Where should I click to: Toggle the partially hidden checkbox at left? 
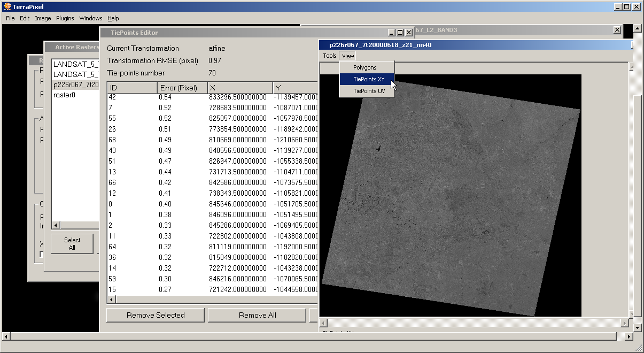click(x=42, y=255)
